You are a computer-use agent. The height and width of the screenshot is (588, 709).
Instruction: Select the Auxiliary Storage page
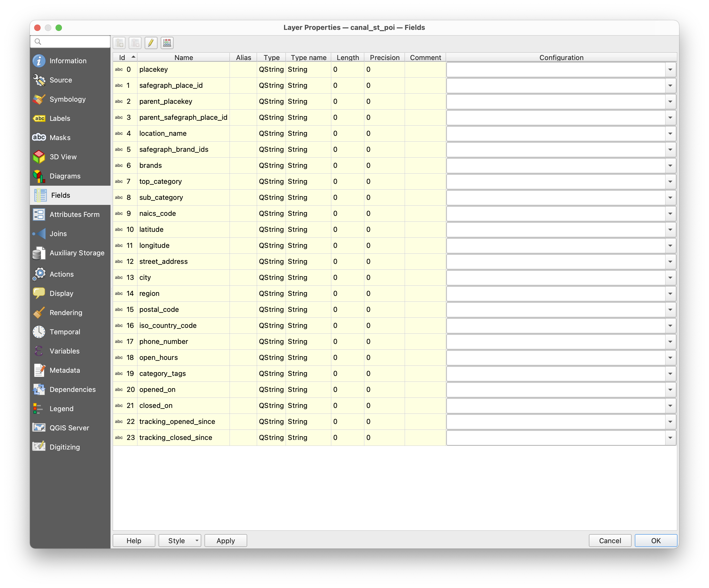pos(77,253)
